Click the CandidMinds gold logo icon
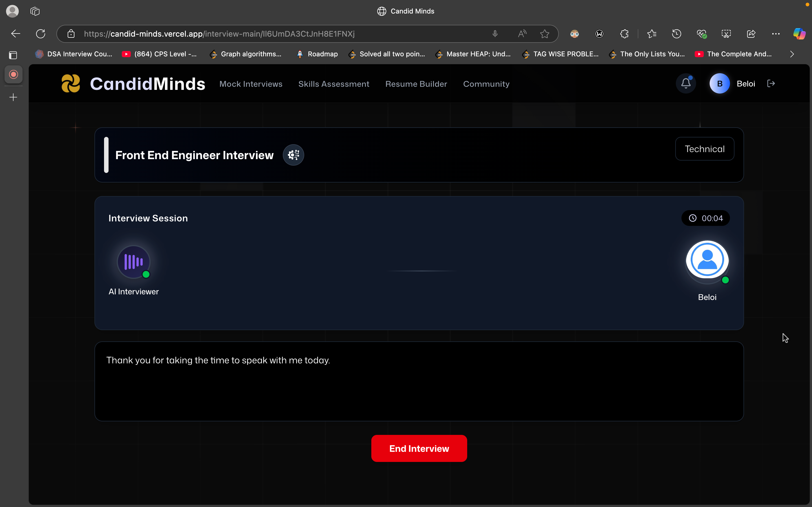This screenshot has width=812, height=507. pyautogui.click(x=71, y=83)
